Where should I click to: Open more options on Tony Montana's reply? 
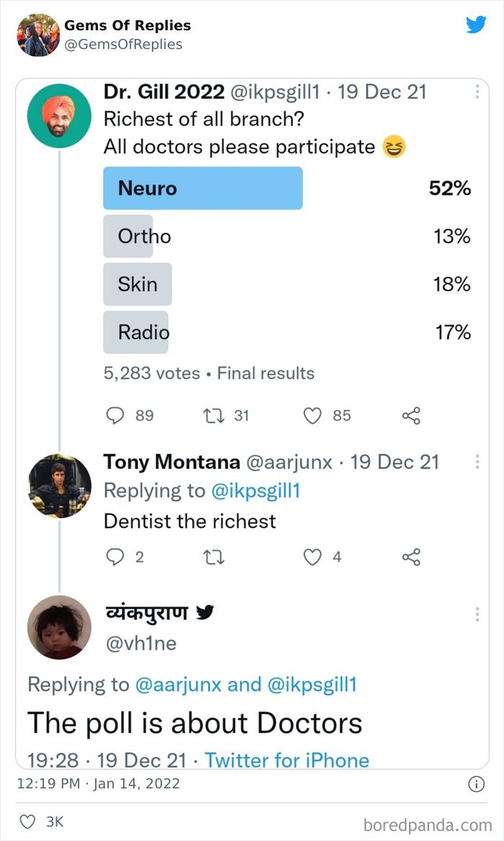(x=477, y=462)
